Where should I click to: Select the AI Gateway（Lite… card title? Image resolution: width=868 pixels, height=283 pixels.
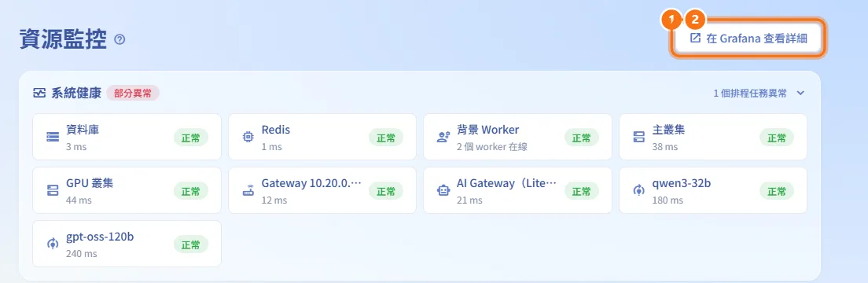(506, 183)
